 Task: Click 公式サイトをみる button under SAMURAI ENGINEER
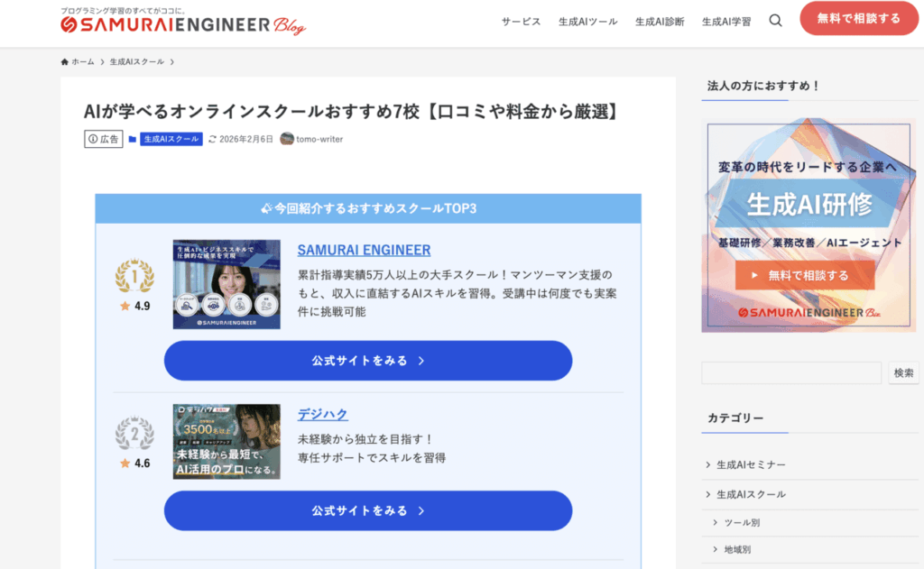pos(367,361)
